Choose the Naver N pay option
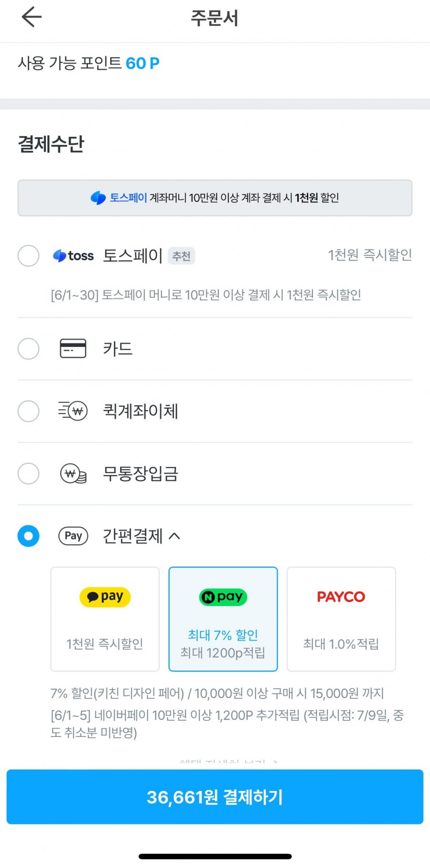The image size is (430, 868). (x=223, y=619)
